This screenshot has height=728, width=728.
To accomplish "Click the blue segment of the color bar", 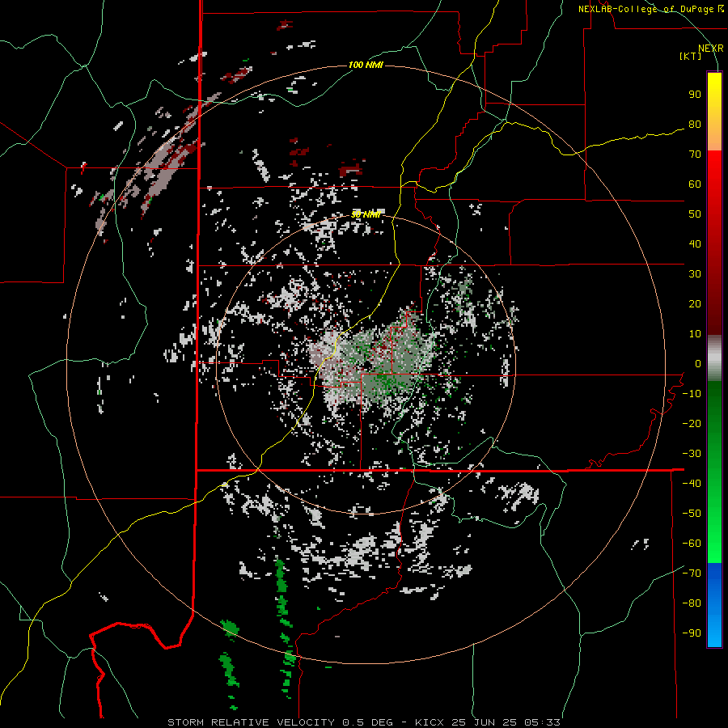I will coord(714,605).
